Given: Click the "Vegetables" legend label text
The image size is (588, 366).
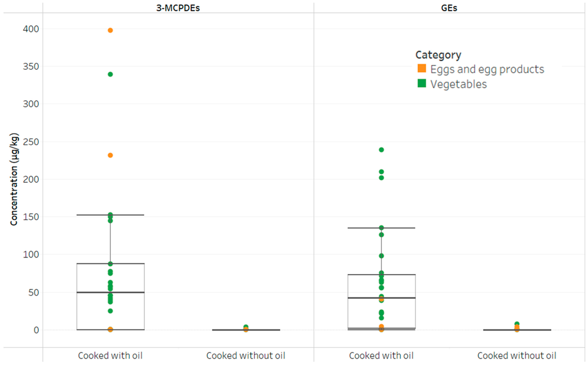Looking at the screenshot, I should 458,84.
